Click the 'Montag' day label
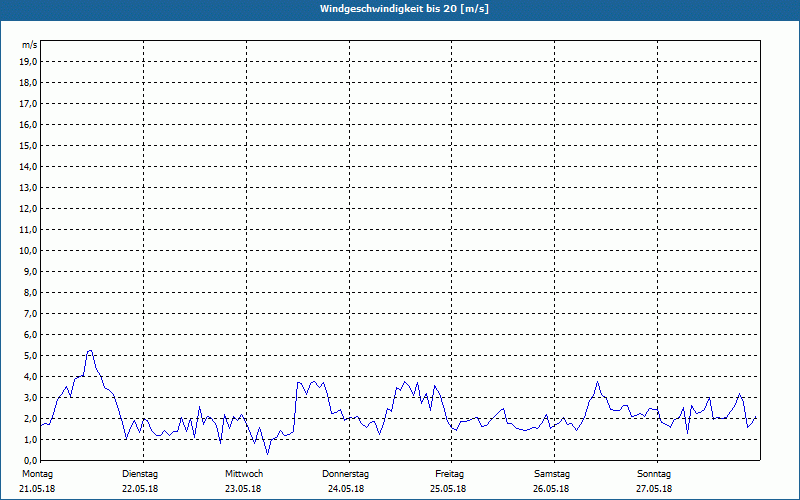Screen dimensions: 800x500 [37, 474]
